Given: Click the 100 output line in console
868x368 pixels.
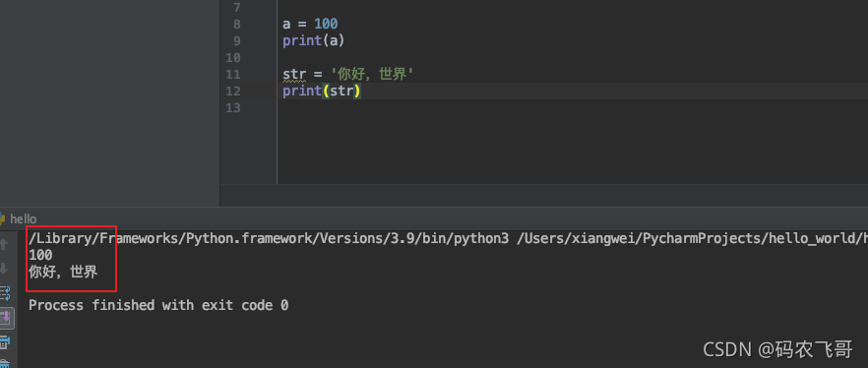Looking at the screenshot, I should tap(40, 255).
